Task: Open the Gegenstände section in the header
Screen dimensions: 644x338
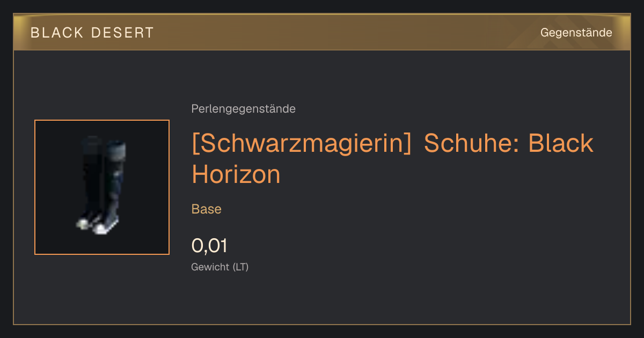Action: coord(576,33)
